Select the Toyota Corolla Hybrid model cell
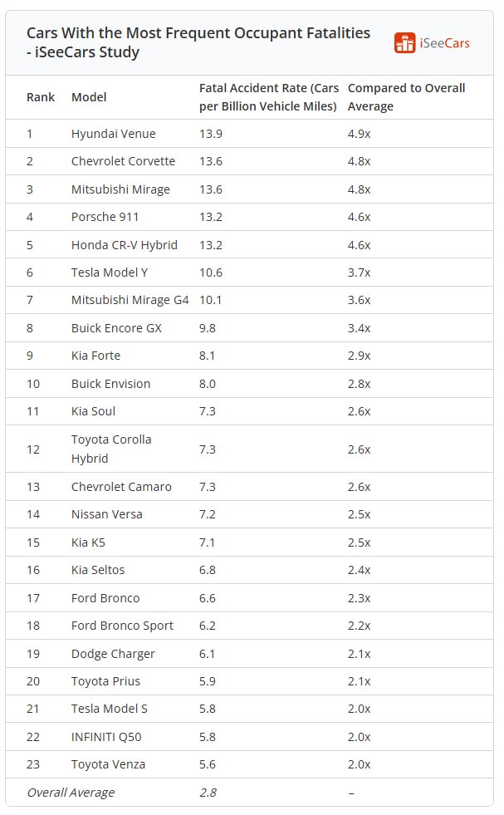This screenshot has width=504, height=815. pos(111,449)
